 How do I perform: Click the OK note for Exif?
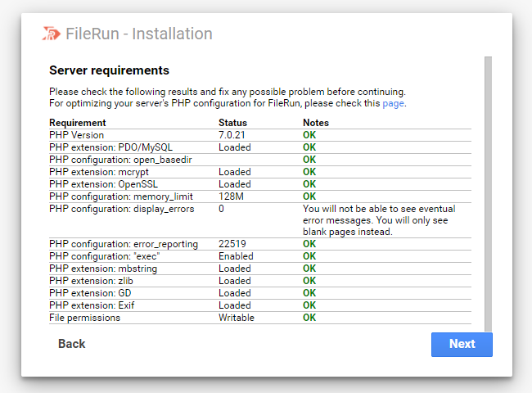pyautogui.click(x=309, y=305)
